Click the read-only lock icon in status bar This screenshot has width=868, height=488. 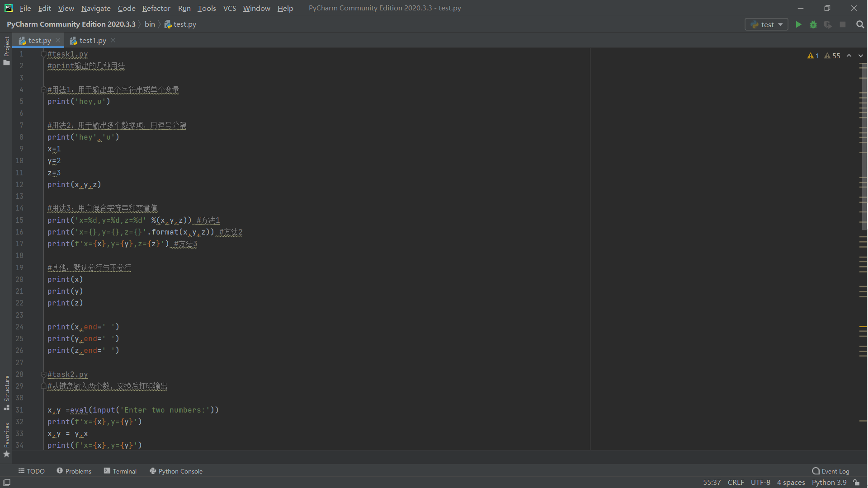[x=856, y=482]
